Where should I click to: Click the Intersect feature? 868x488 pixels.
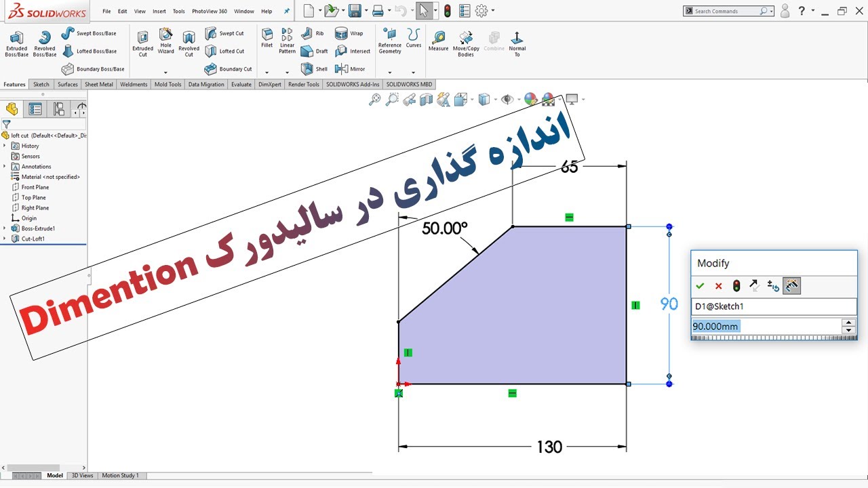click(x=353, y=51)
